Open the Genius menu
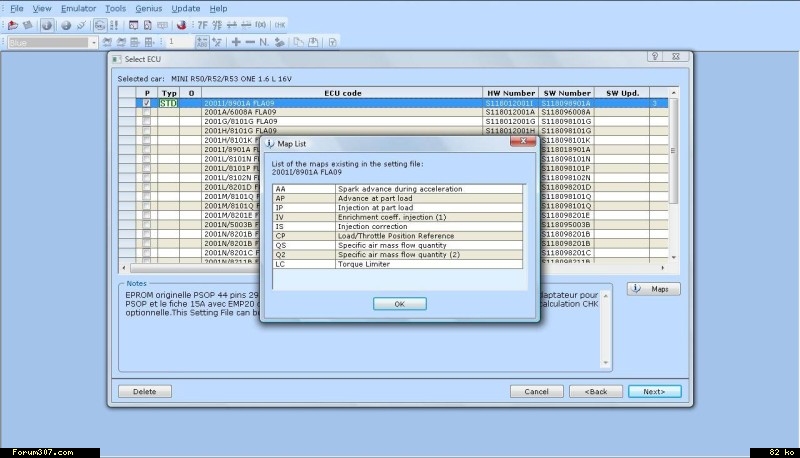 click(150, 8)
